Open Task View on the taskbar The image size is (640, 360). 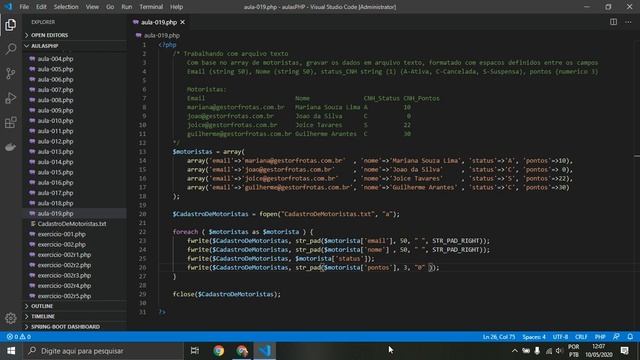click(195, 351)
